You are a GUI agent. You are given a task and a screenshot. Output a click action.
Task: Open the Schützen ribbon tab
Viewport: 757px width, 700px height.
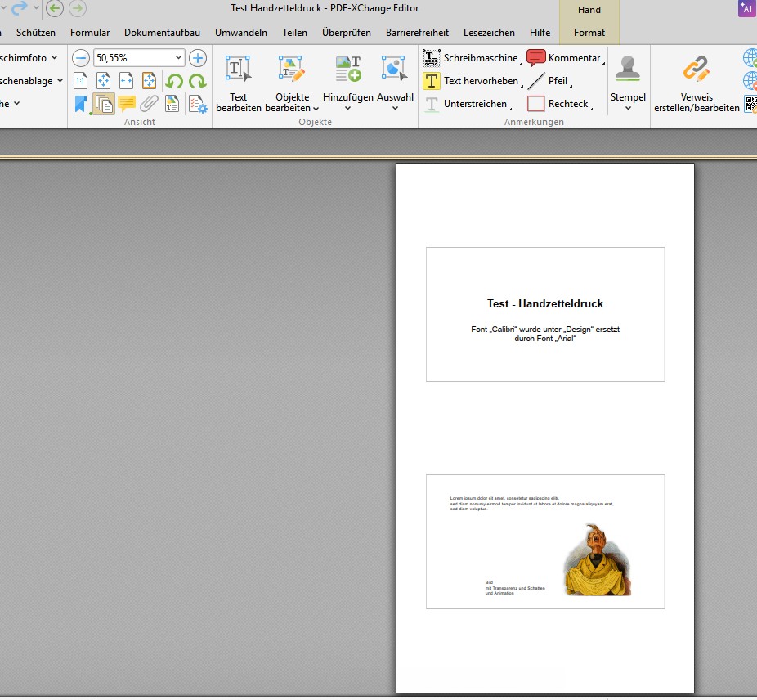click(36, 33)
